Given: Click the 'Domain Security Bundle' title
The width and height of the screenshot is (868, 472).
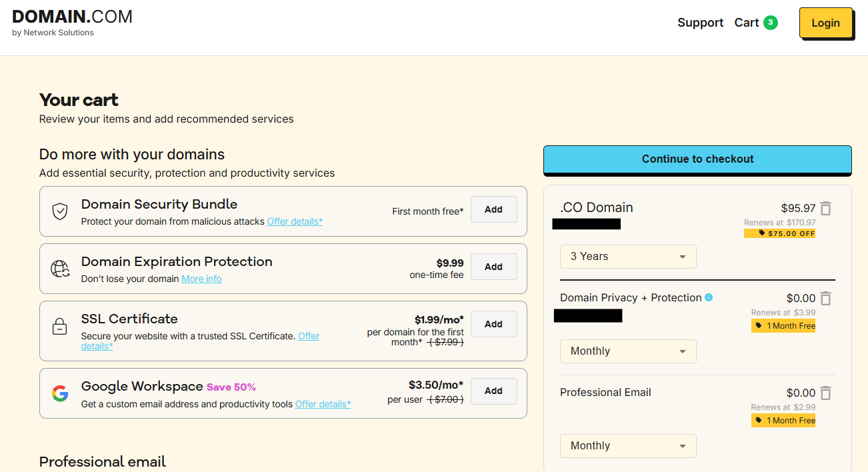Looking at the screenshot, I should click(159, 205).
